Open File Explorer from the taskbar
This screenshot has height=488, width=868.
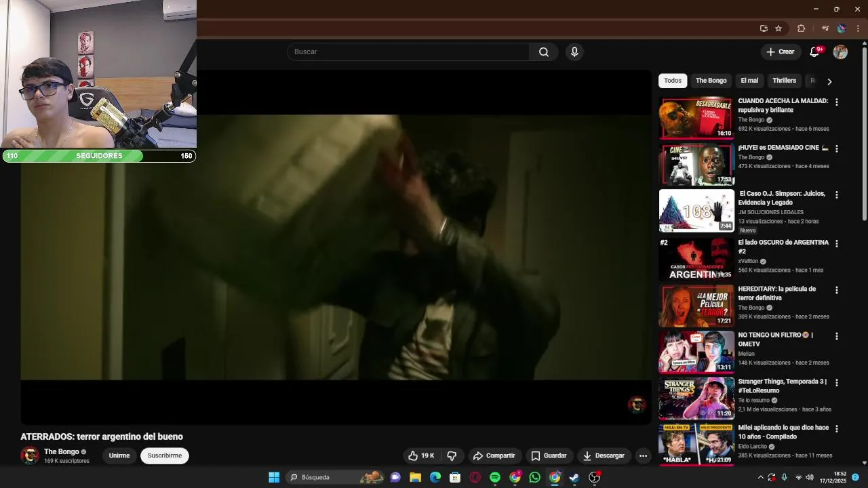[415, 477]
